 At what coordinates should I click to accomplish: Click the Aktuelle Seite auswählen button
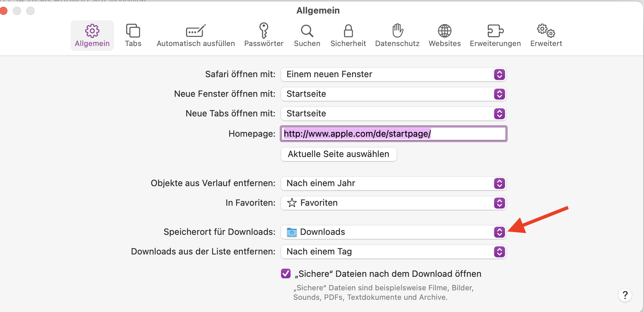tap(339, 154)
